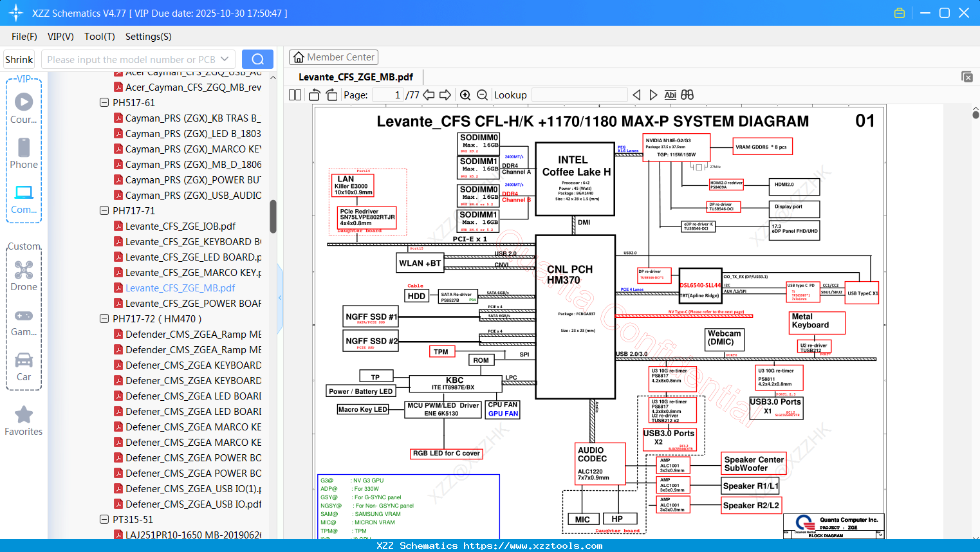Toggle the Abi text matching option
This screenshot has width=980, height=552.
coord(670,95)
